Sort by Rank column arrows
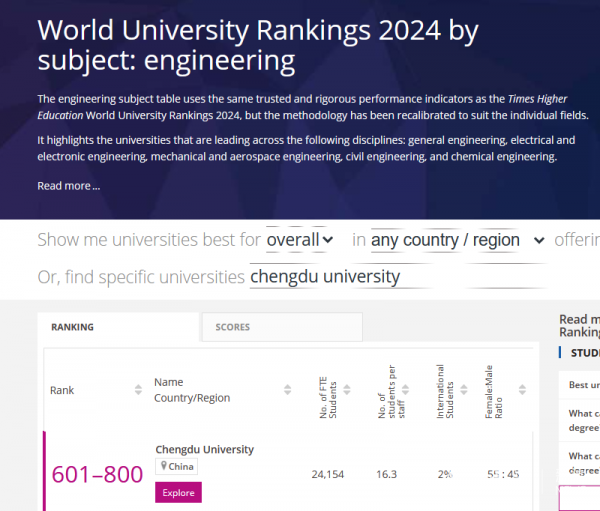The height and width of the screenshot is (511, 600). click(x=138, y=390)
